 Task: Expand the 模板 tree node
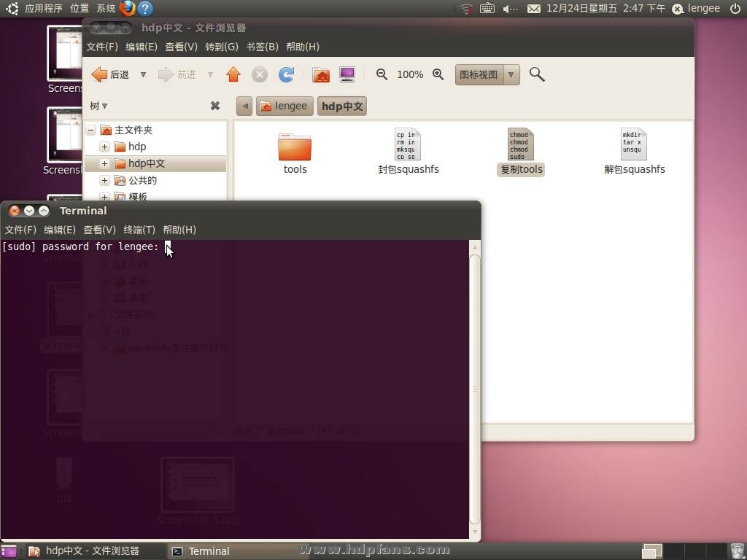105,196
